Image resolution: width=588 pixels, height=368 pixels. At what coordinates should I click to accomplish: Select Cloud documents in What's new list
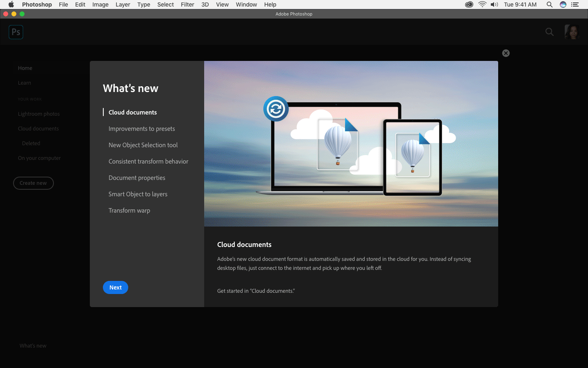[x=133, y=112]
